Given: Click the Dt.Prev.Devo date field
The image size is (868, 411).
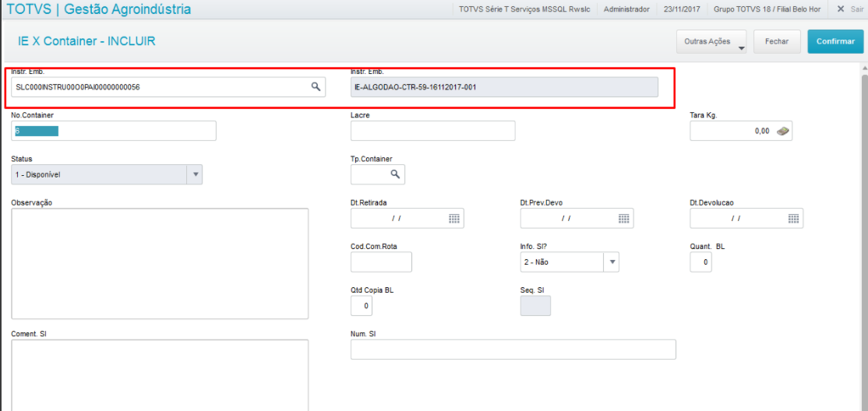Looking at the screenshot, I should coord(577,219).
